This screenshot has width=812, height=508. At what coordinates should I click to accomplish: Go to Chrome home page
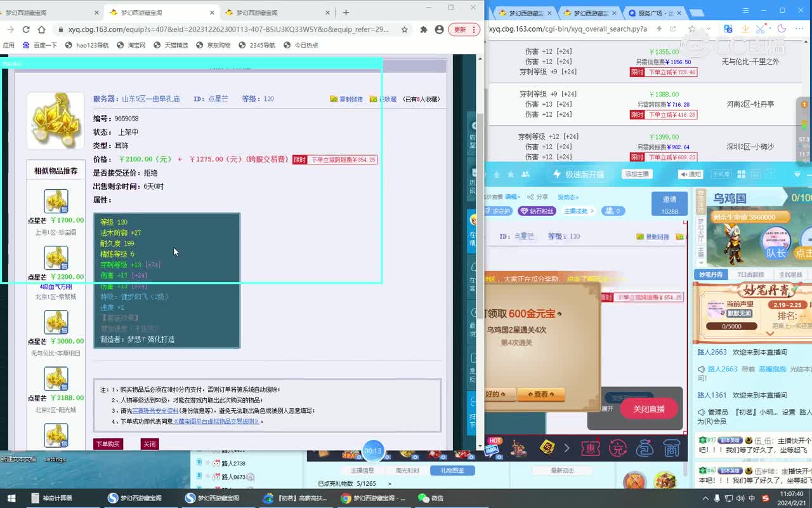41,29
